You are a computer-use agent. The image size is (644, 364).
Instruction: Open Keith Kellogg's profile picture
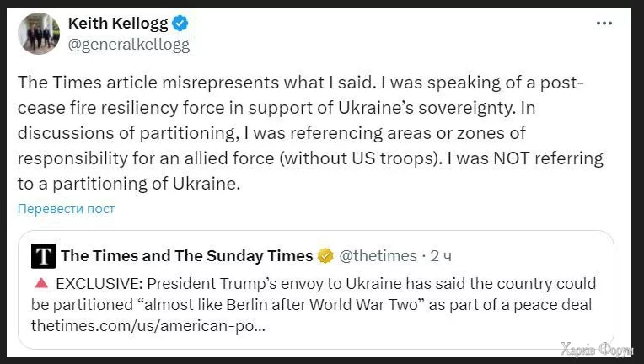[x=39, y=34]
